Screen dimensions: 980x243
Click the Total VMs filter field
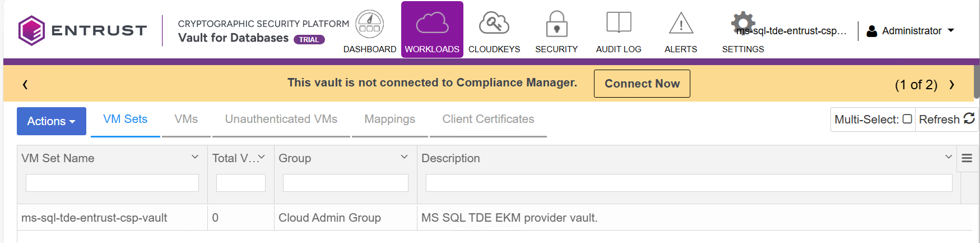click(x=241, y=183)
